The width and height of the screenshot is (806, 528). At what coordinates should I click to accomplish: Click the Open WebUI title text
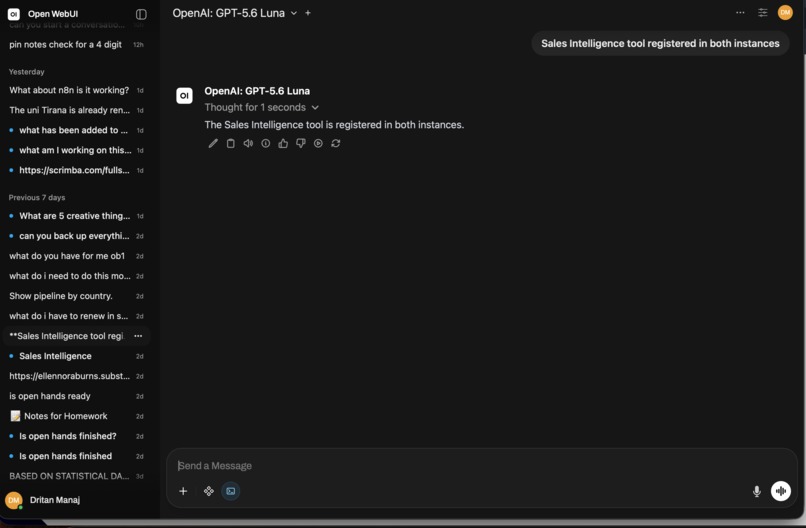point(53,14)
